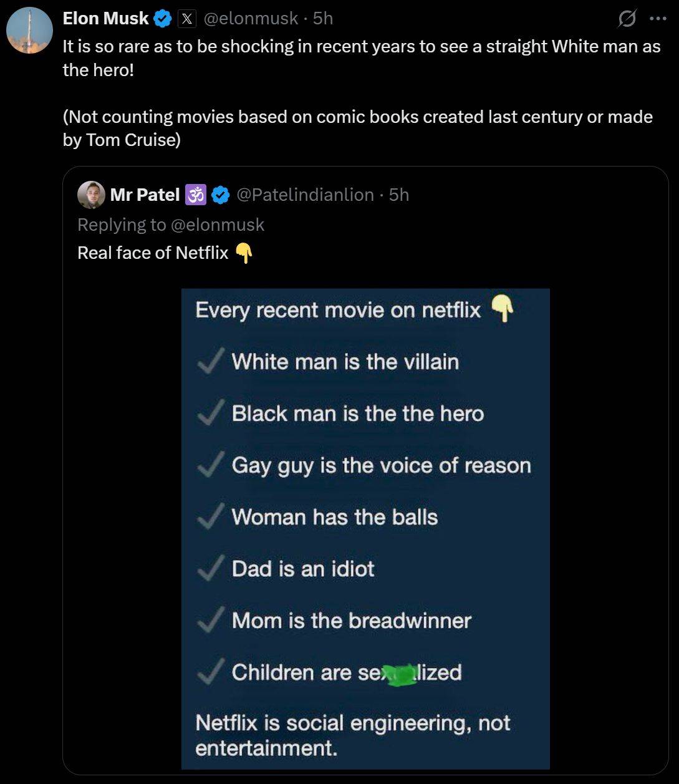The width and height of the screenshot is (679, 784).
Task: Click the Mr Patel display name
Action: pyautogui.click(x=145, y=195)
